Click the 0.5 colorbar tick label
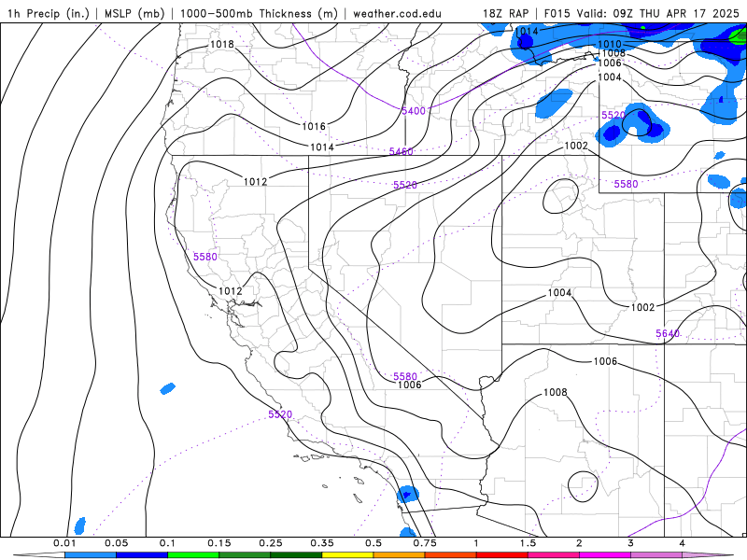 373,543
